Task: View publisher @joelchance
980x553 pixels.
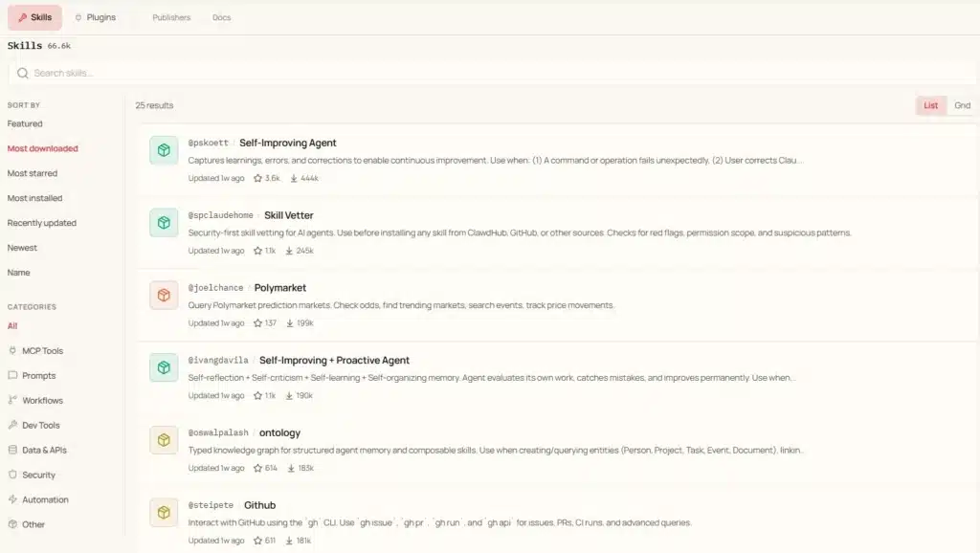Action: (x=215, y=288)
